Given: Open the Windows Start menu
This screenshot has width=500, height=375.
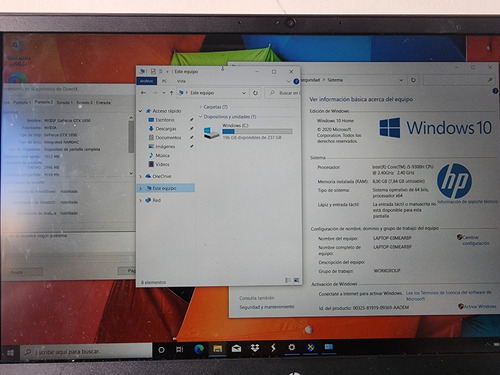Looking at the screenshot, I should 10,352.
